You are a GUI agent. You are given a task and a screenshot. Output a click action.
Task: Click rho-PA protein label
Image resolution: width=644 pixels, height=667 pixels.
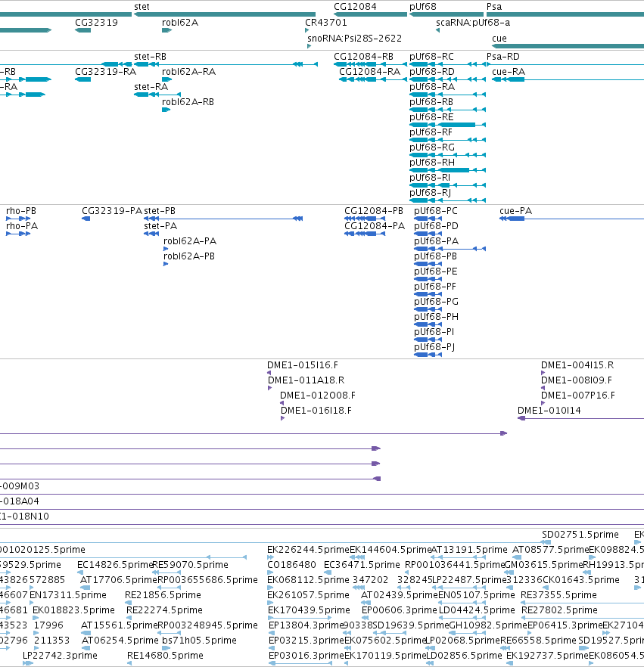(x=22, y=226)
